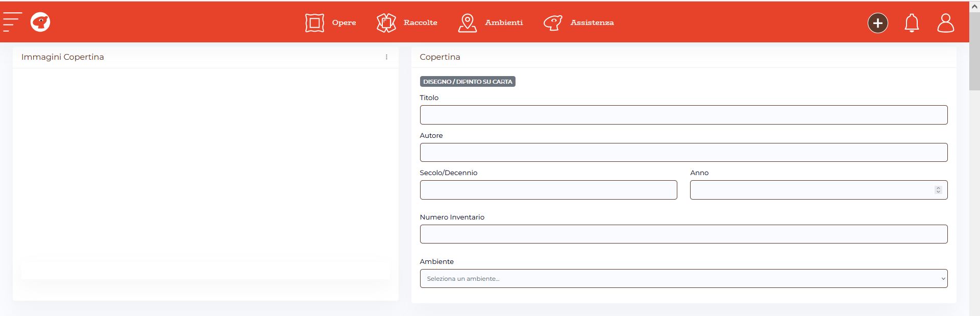
Task: Click into the Autore field
Action: pos(683,153)
